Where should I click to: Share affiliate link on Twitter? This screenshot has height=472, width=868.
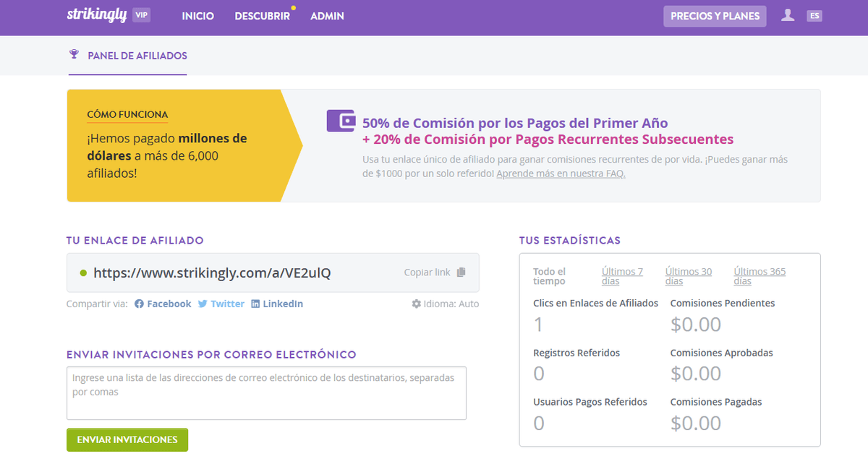tap(221, 304)
